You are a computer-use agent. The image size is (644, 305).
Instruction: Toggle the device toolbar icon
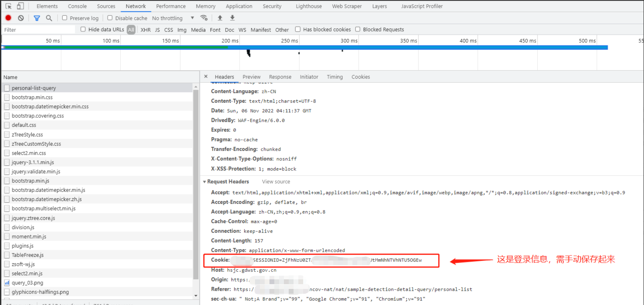(x=20, y=6)
